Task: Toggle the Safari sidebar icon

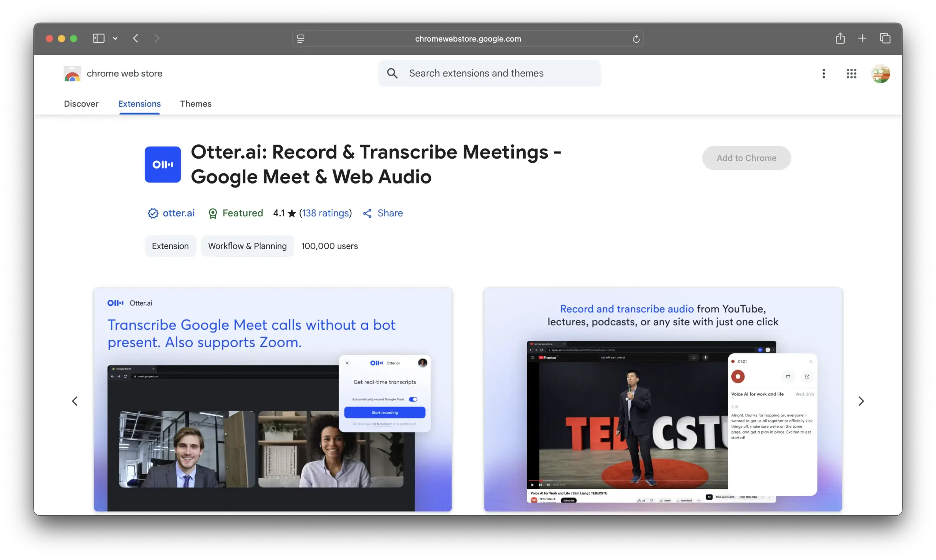Action: [x=98, y=38]
